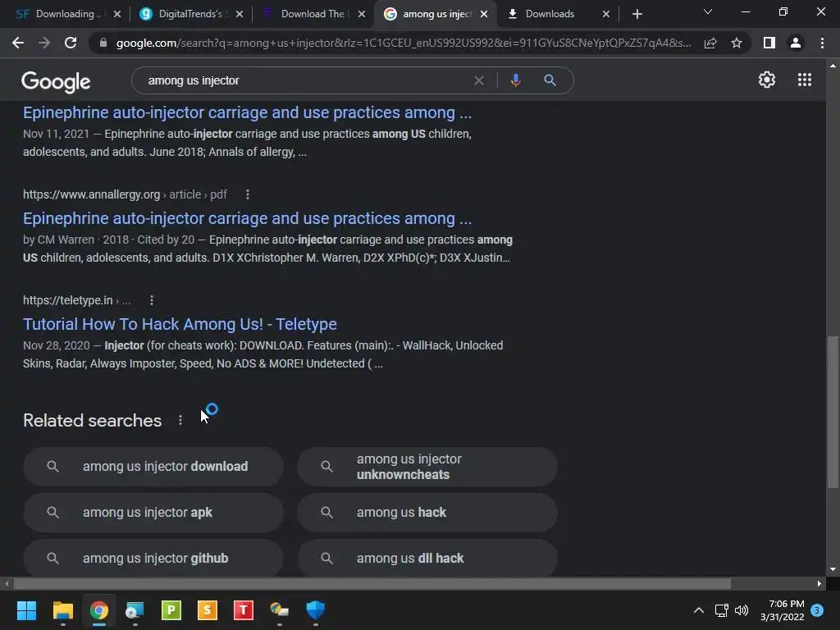Image resolution: width=840 pixels, height=630 pixels.
Task: Search among us injector unknowncheats
Action: coord(427,467)
